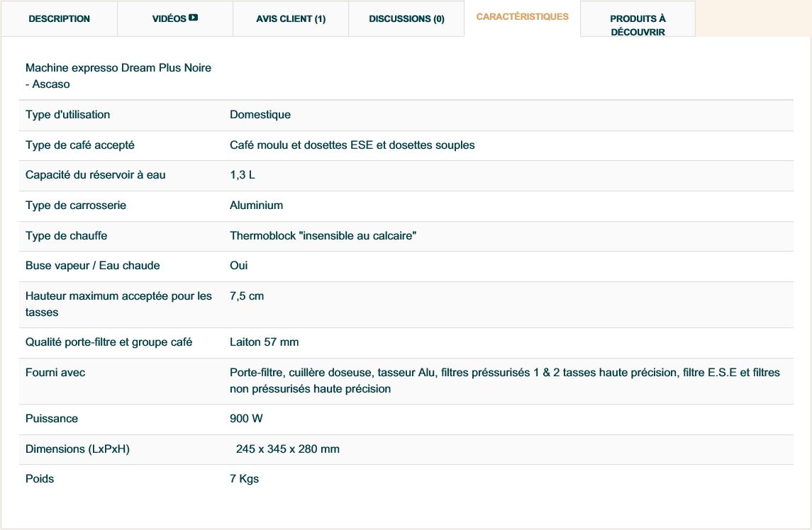Select the value "1,3 L"
This screenshot has height=530, width=812.
click(x=243, y=175)
